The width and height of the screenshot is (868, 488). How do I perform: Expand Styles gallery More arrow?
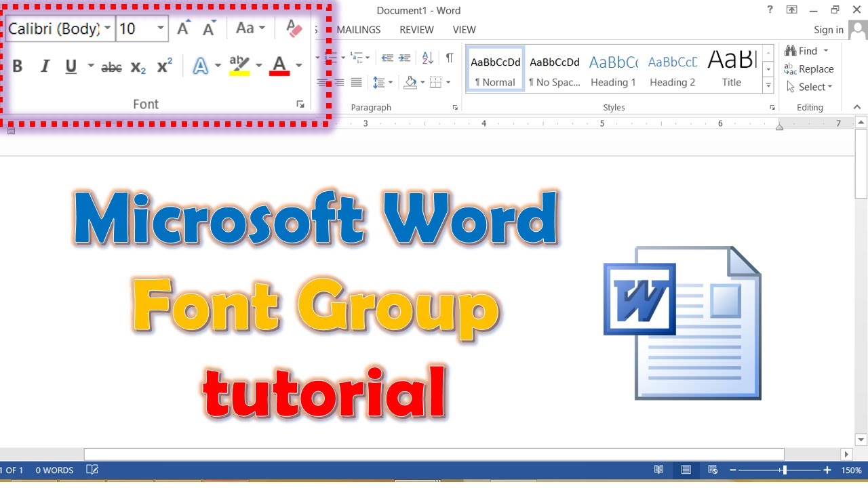(x=768, y=85)
